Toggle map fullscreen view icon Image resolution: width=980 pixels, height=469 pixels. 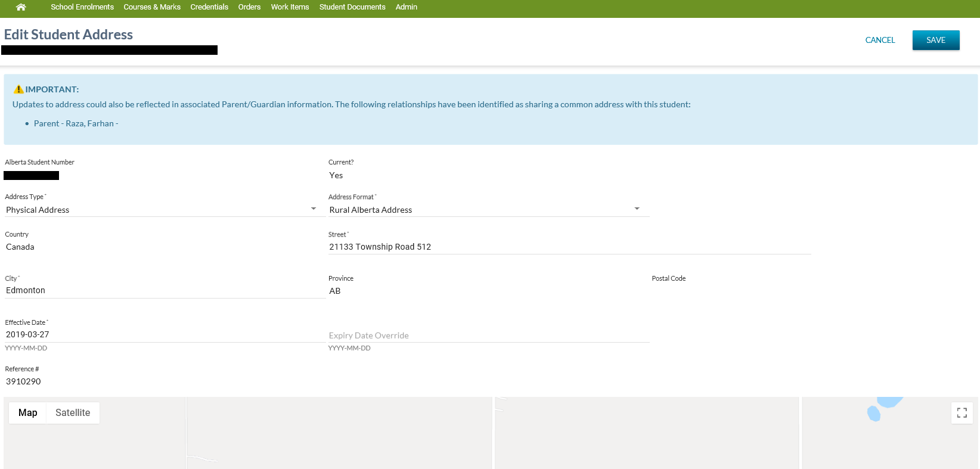coord(962,413)
